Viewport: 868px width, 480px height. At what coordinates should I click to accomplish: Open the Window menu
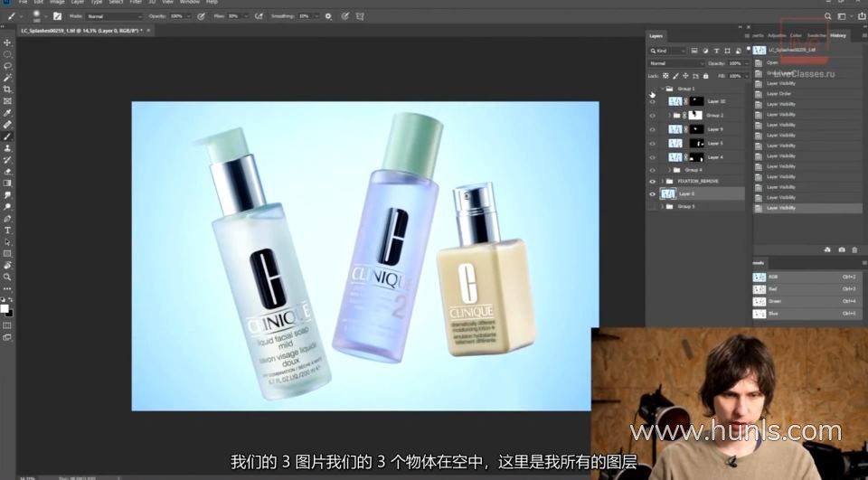(190, 2)
